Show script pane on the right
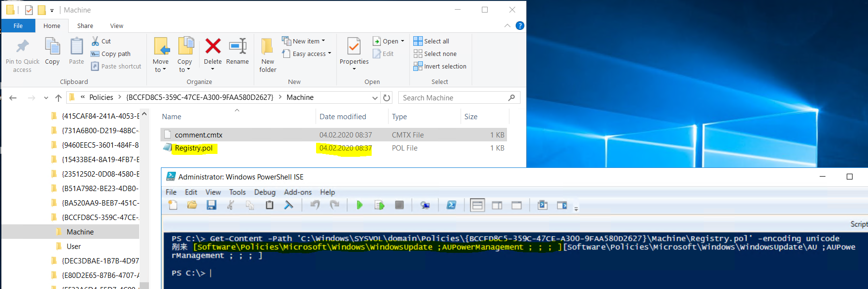Screen dimensions: 868x289 point(497,205)
